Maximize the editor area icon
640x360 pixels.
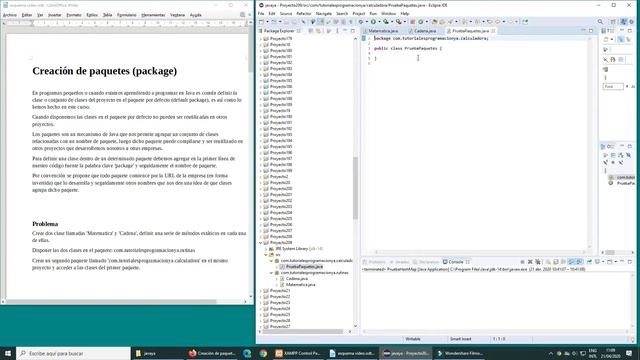point(591,31)
